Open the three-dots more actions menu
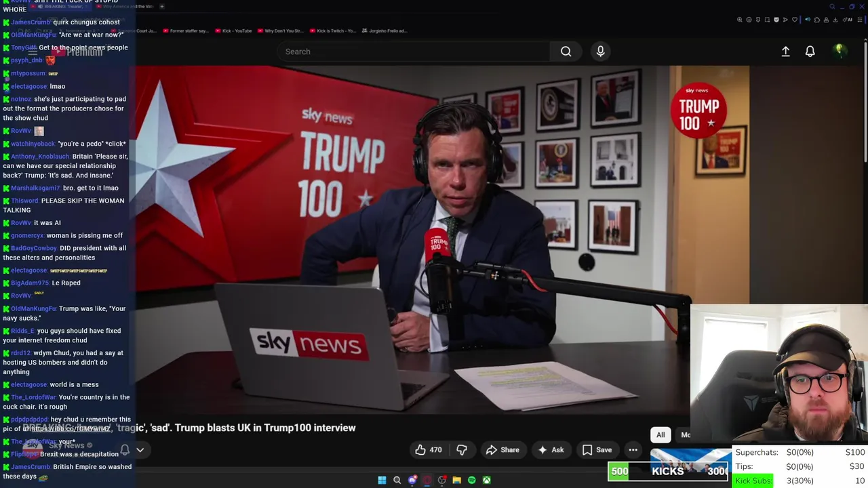The image size is (868, 488). point(633,450)
